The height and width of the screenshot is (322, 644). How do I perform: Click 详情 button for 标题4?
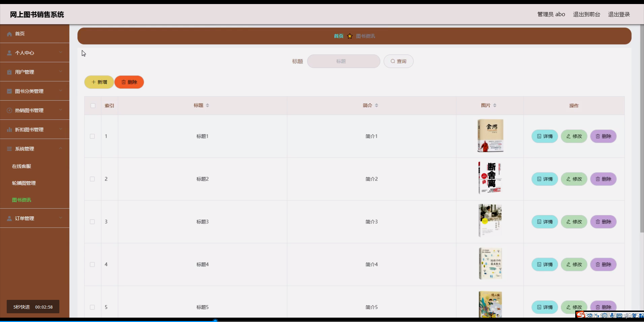[545, 265]
